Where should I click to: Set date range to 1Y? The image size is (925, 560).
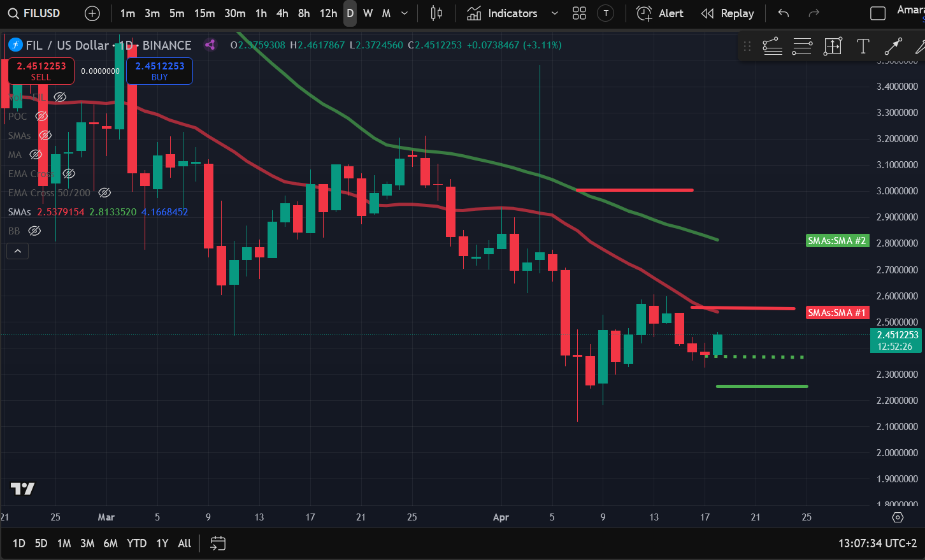(162, 543)
